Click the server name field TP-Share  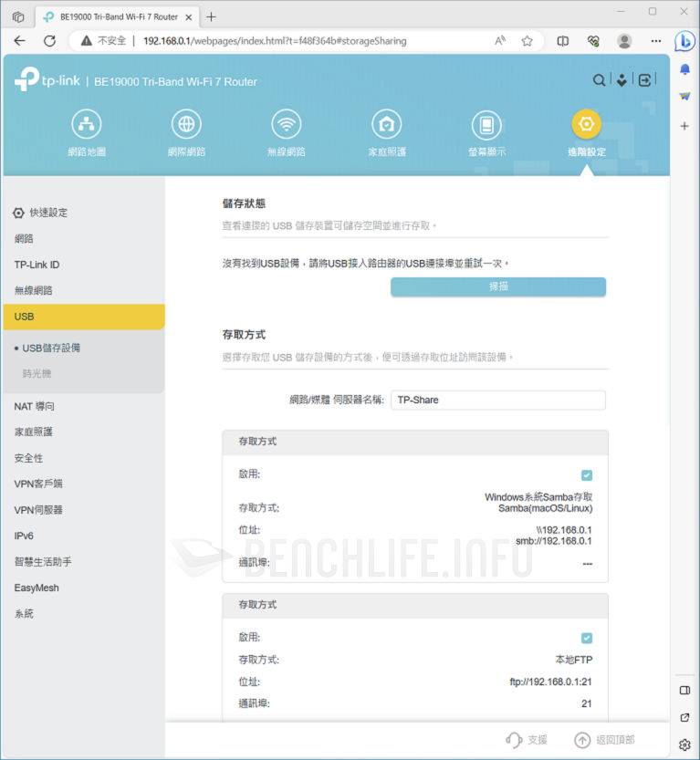point(498,400)
